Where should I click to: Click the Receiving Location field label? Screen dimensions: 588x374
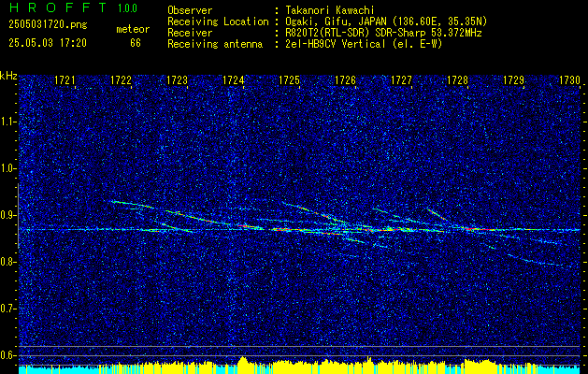tap(218, 22)
